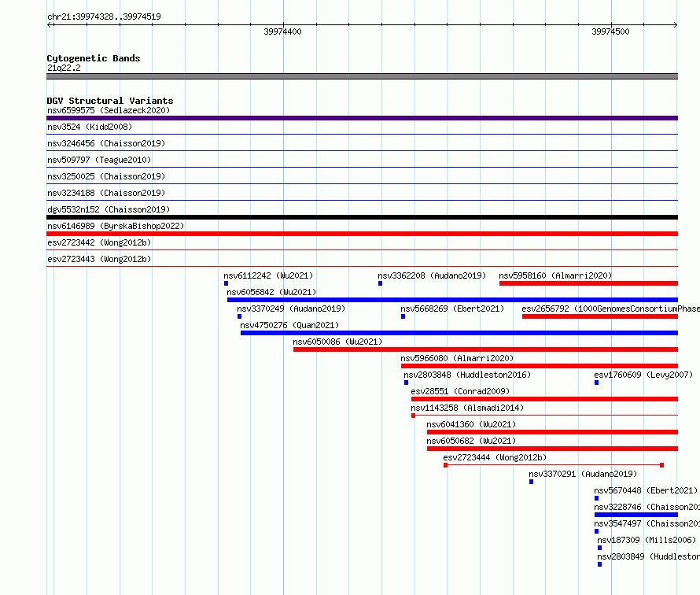This screenshot has width=700, height=595.
Task: Open nsv3250025 (Chaisson2019) variant entry
Action: [106, 176]
